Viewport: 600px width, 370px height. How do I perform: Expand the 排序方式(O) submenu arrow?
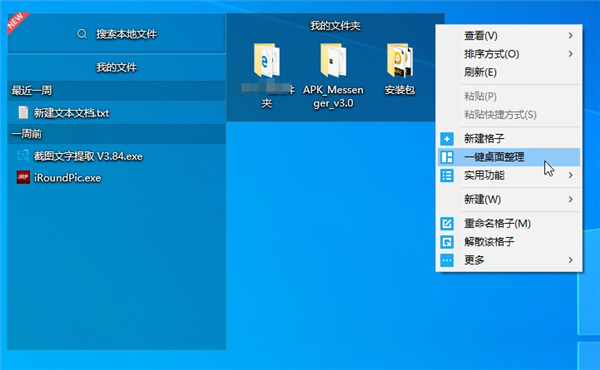[571, 54]
